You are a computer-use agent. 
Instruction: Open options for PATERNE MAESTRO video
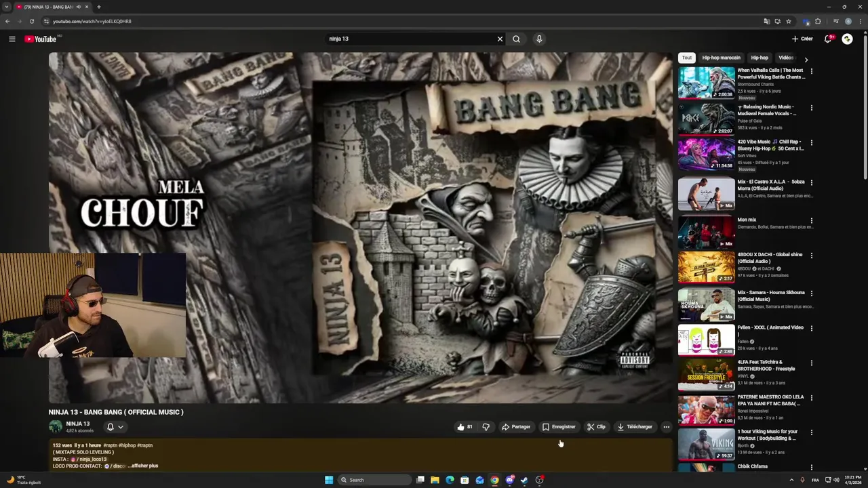(811, 397)
